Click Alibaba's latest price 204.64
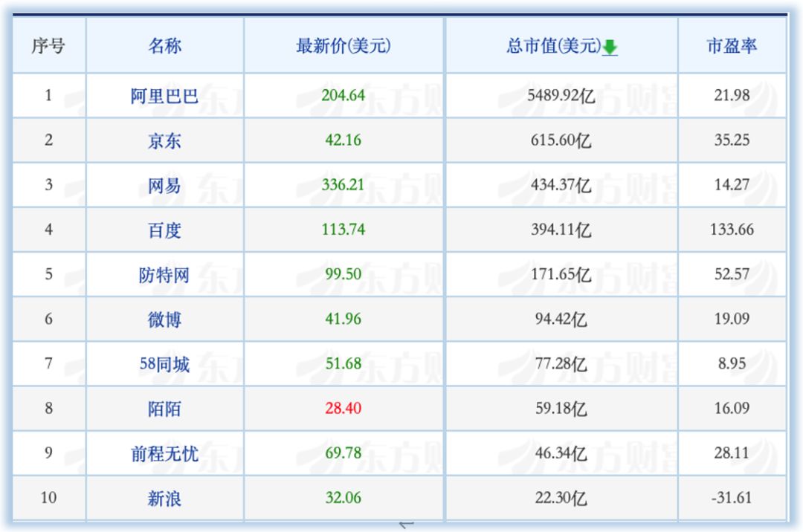 [x=343, y=95]
